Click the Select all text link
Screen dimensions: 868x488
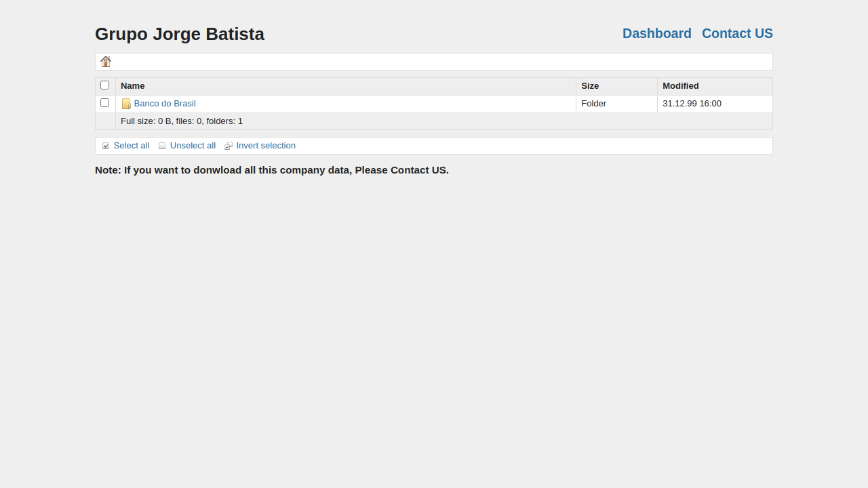click(132, 146)
